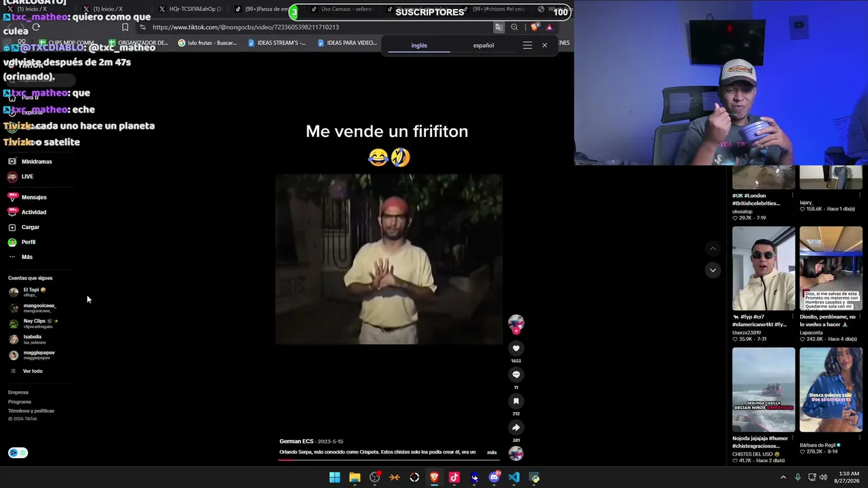Screen dimensions: 868x488
Task: Open Términos y políticas footer link
Action: pyautogui.click(x=31, y=411)
